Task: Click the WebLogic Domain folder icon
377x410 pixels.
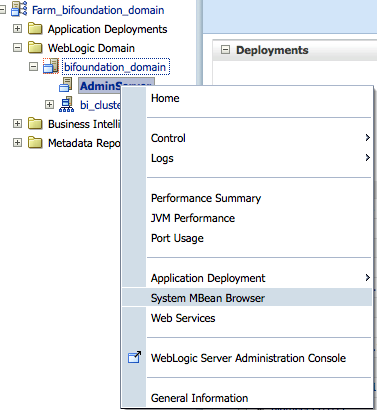Action: pos(35,48)
